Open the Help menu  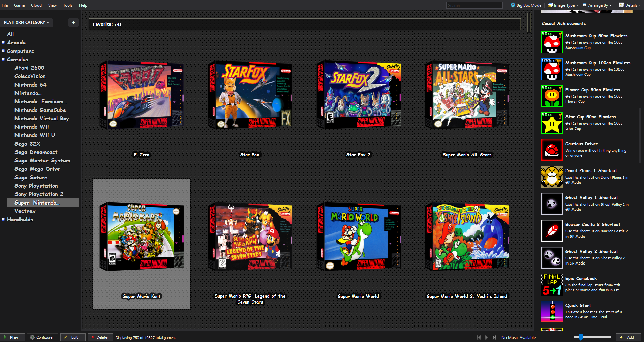point(83,5)
